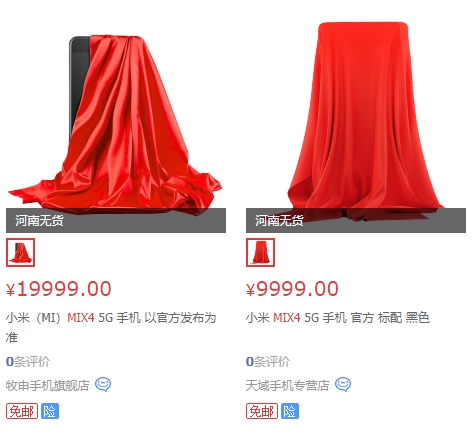Click the ¥19999.00 price
Viewport: 476px width, 441px height.
pos(59,289)
